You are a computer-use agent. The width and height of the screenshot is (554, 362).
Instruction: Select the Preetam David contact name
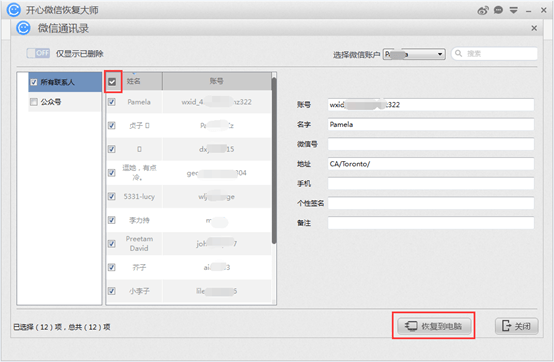[x=139, y=244]
